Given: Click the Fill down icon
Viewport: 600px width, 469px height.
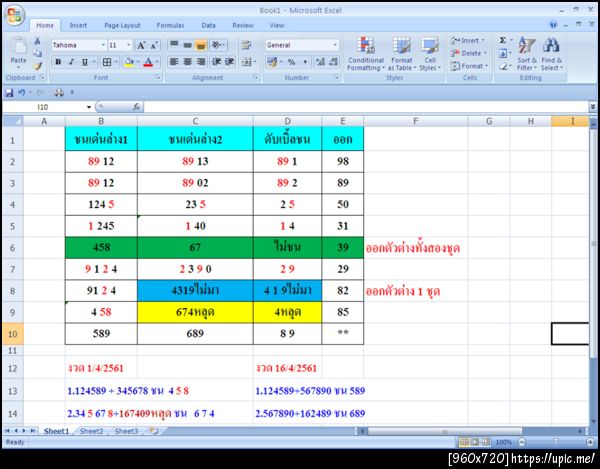Looking at the screenshot, I should (503, 53).
